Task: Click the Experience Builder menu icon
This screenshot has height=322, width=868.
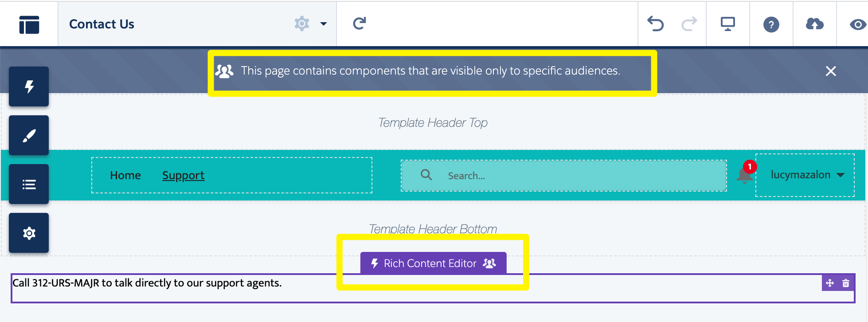Action: coord(29,24)
